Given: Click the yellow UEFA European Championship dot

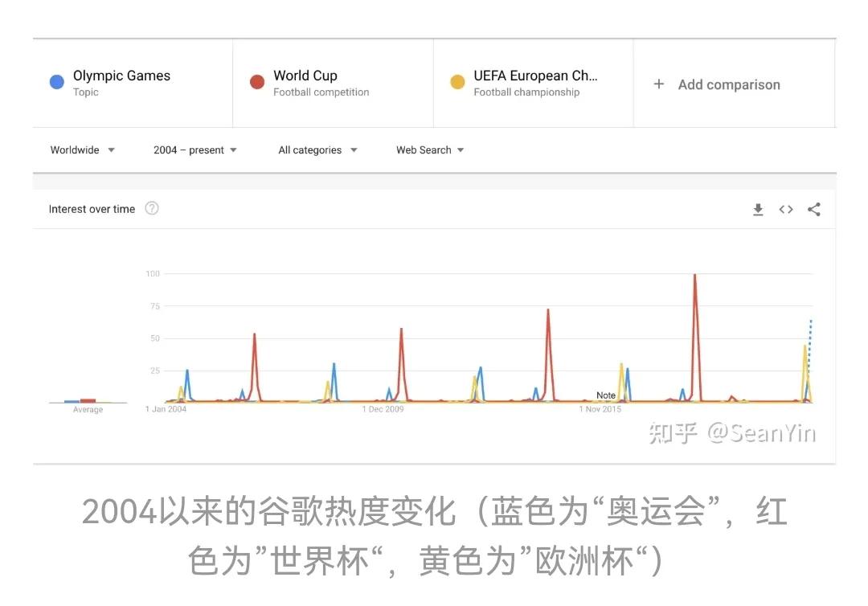Looking at the screenshot, I should click(x=457, y=81).
